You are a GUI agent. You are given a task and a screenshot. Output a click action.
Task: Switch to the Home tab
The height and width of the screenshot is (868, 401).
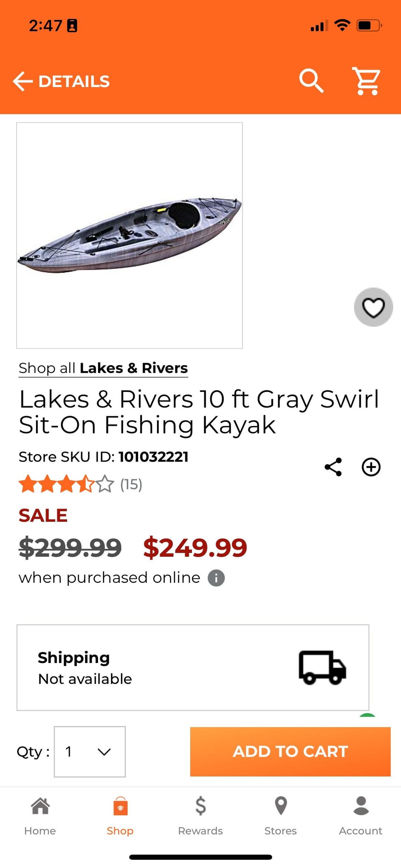(40, 815)
